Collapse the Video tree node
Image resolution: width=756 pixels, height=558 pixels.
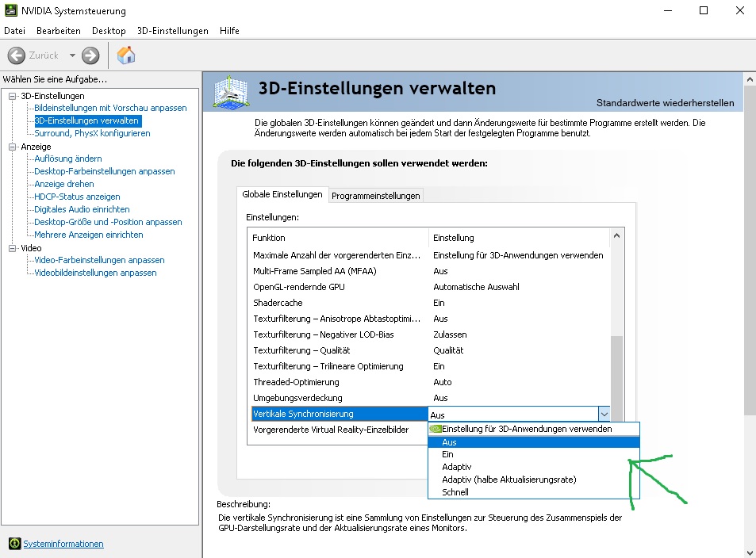(13, 247)
